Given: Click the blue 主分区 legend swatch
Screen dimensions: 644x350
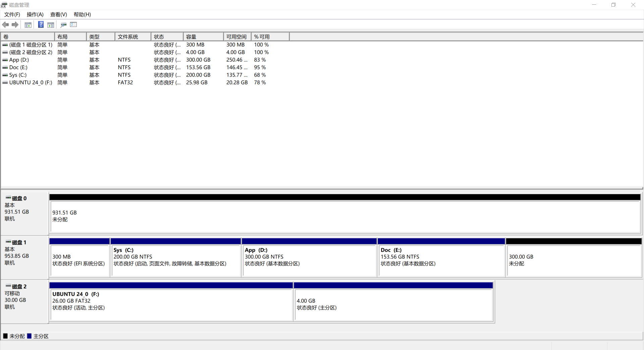Looking at the screenshot, I should click(30, 336).
